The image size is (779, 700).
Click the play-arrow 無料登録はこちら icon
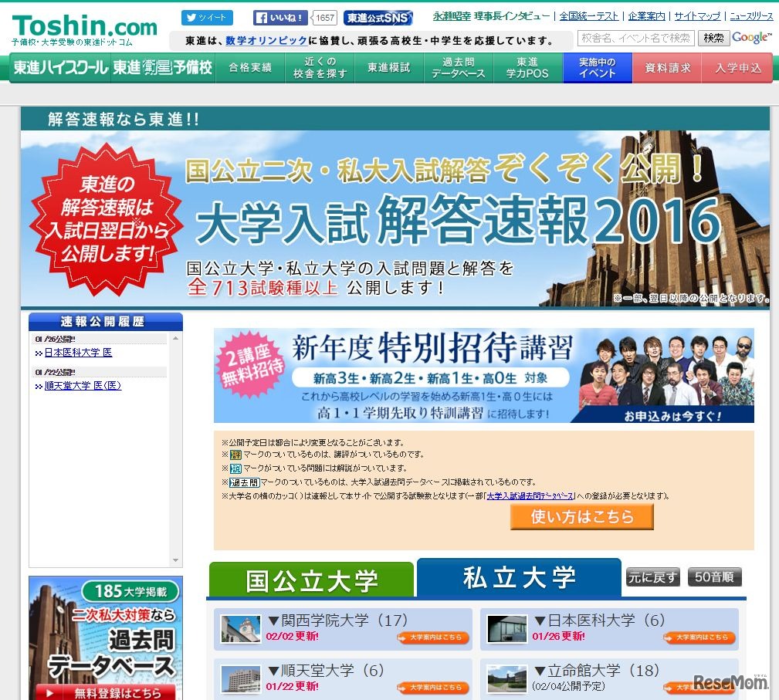(48, 691)
